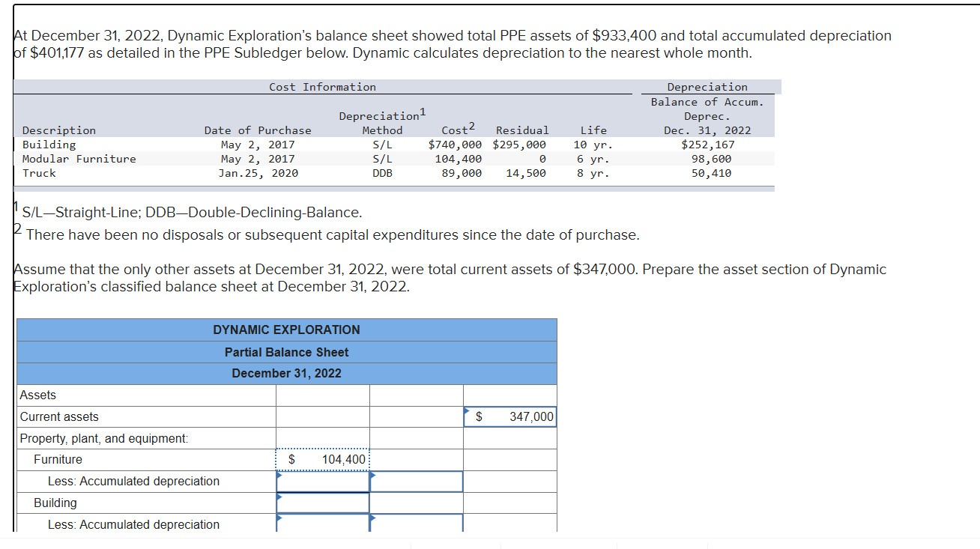Viewport: 980px width, 549px height.
Task: Click the 'Description' column header
Action: pos(59,130)
